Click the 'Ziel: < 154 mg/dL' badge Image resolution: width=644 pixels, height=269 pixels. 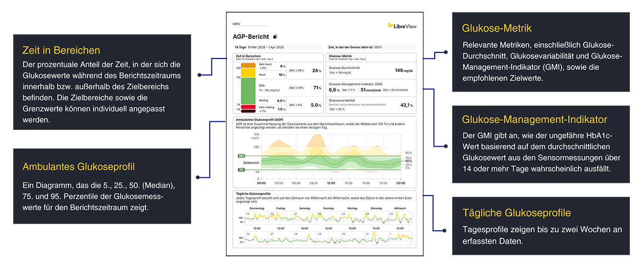click(340, 73)
